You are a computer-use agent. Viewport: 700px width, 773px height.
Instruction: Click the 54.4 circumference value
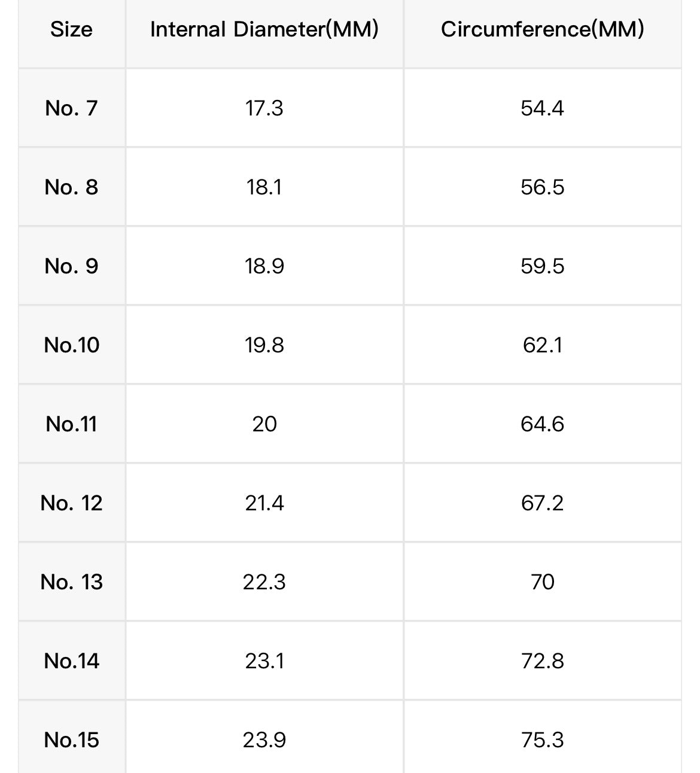[542, 108]
